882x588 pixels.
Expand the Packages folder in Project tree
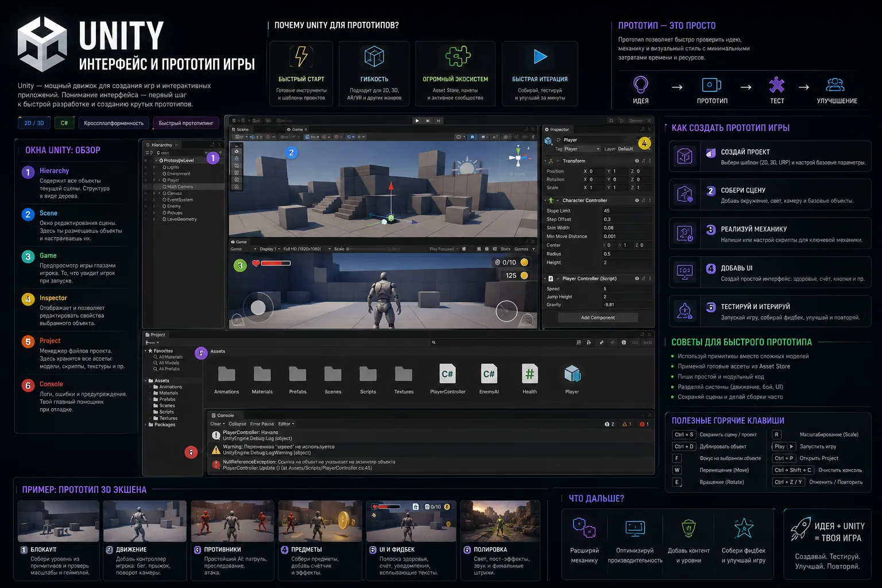(x=145, y=425)
